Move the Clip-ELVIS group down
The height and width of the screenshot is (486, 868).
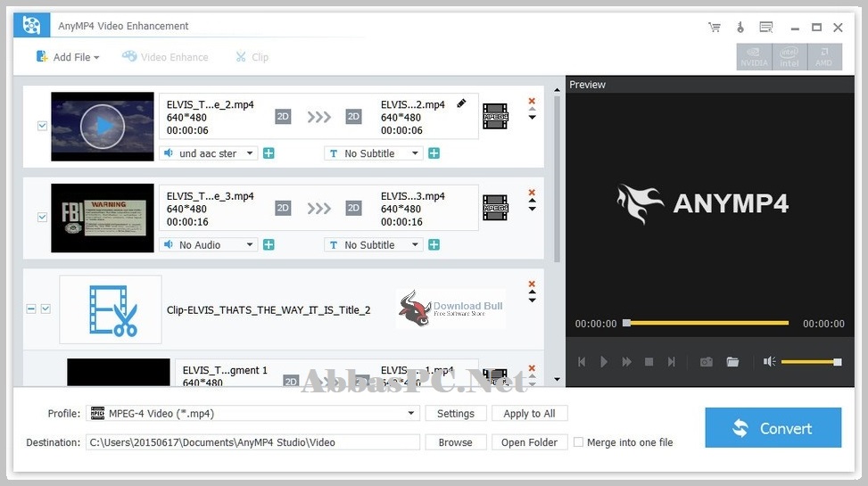532,300
